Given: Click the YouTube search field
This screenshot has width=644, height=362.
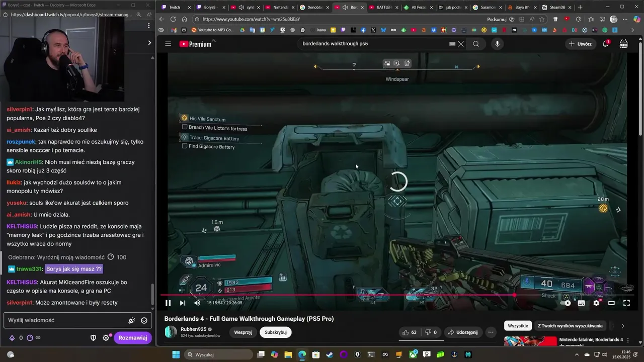Looking at the screenshot, I should click(375, 44).
